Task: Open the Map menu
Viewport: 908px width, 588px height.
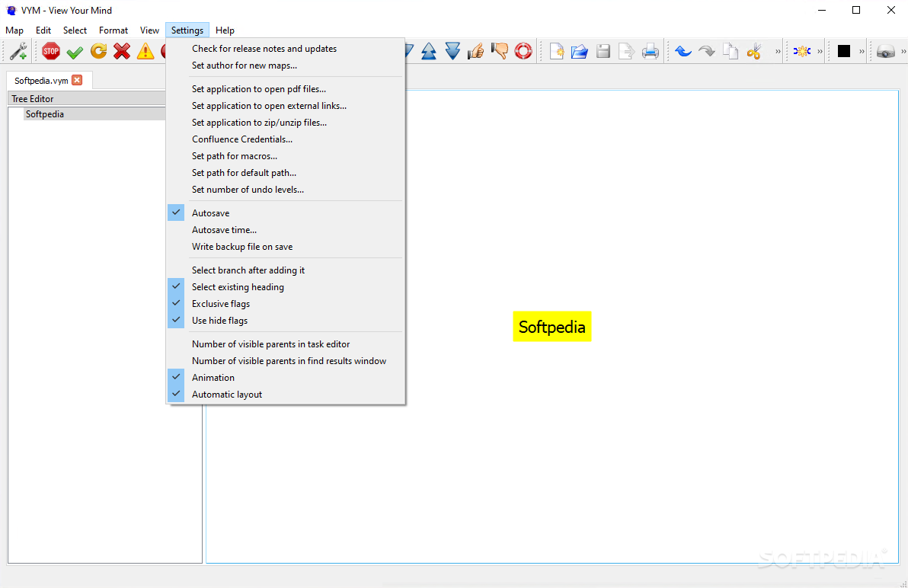Action: click(14, 30)
